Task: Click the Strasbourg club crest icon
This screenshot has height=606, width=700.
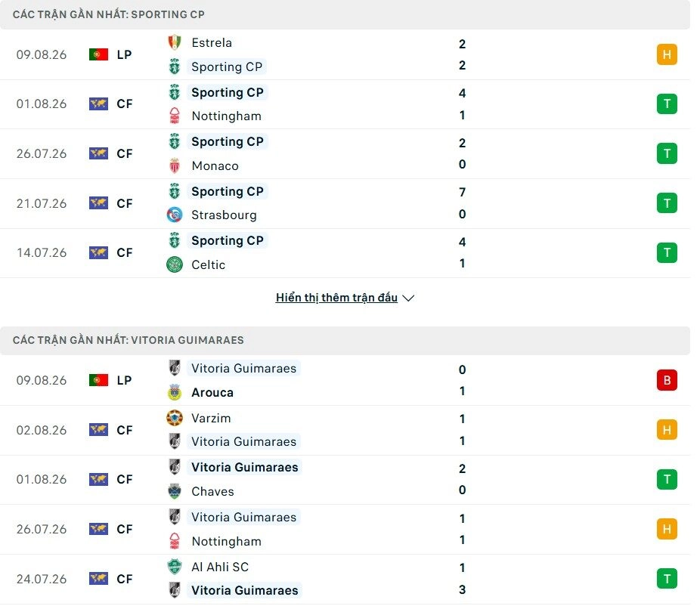Action: 175,215
